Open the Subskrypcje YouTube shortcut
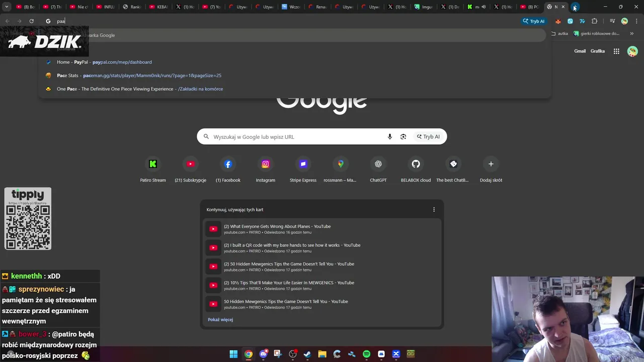 [x=190, y=169]
